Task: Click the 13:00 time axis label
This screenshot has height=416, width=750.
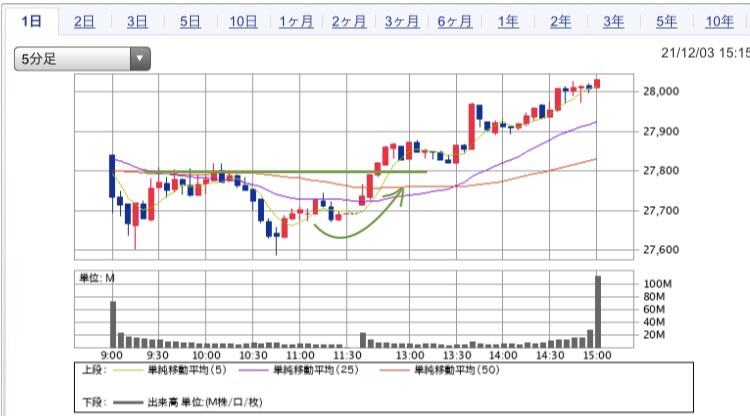Action: 410,355
